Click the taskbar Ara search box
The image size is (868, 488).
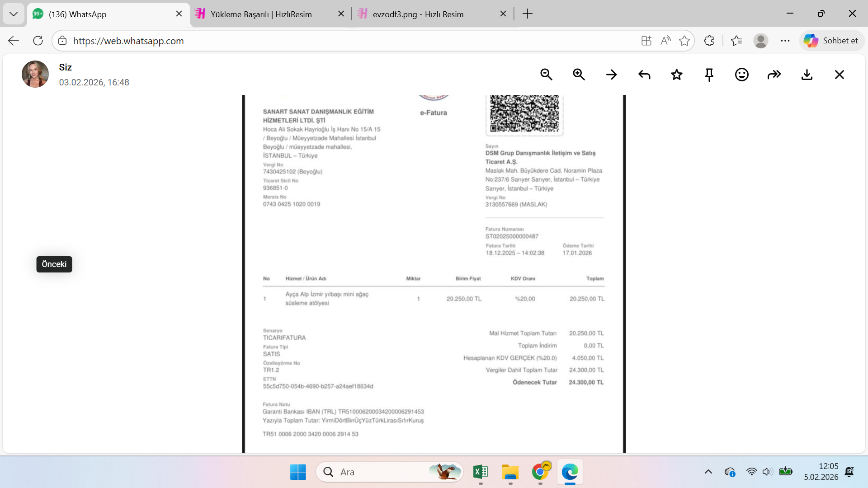click(390, 472)
